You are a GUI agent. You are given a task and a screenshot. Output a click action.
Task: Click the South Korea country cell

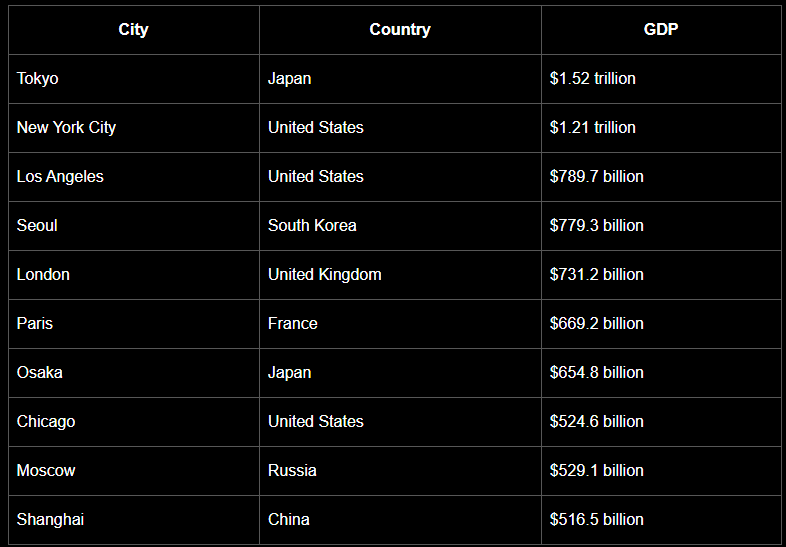coord(312,226)
